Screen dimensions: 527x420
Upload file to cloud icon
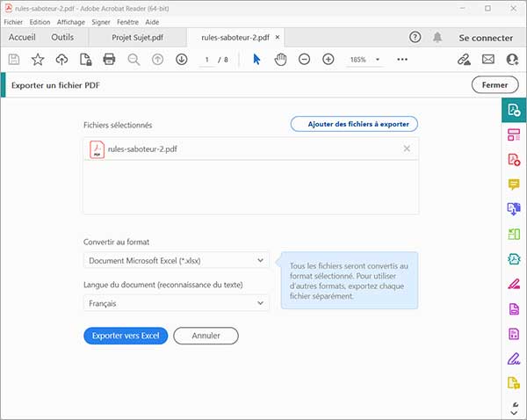[61, 60]
